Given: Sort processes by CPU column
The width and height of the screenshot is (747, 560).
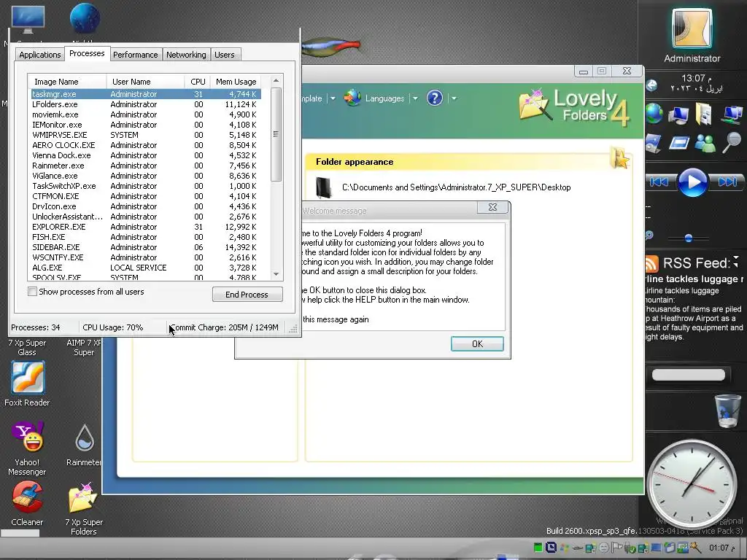Looking at the screenshot, I should (198, 82).
